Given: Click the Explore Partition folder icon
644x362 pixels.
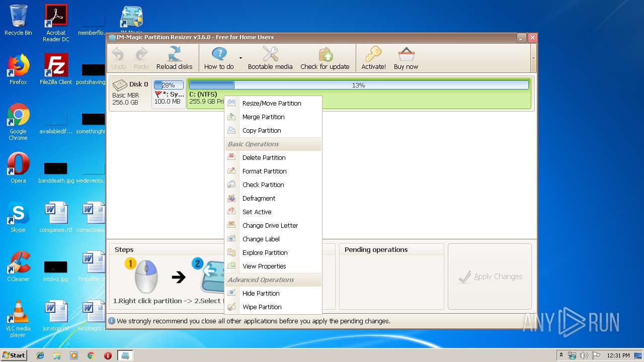Looking at the screenshot, I should (231, 252).
